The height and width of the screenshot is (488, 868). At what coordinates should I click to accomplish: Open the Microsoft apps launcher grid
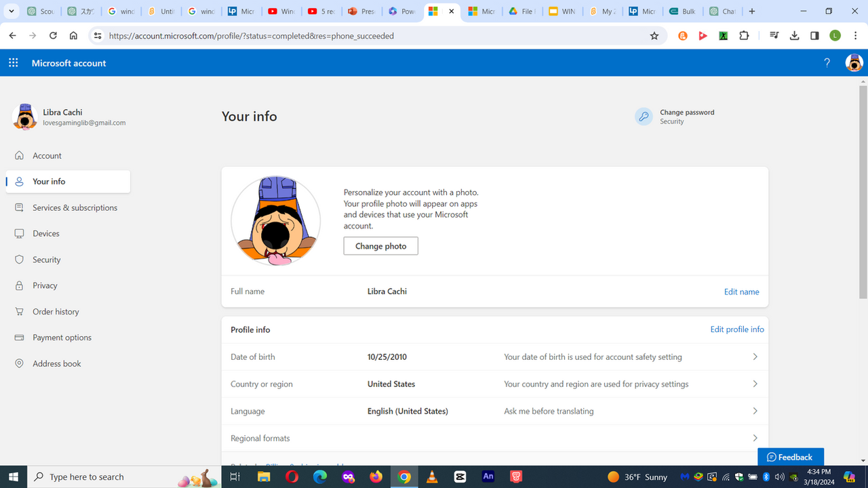tap(13, 63)
